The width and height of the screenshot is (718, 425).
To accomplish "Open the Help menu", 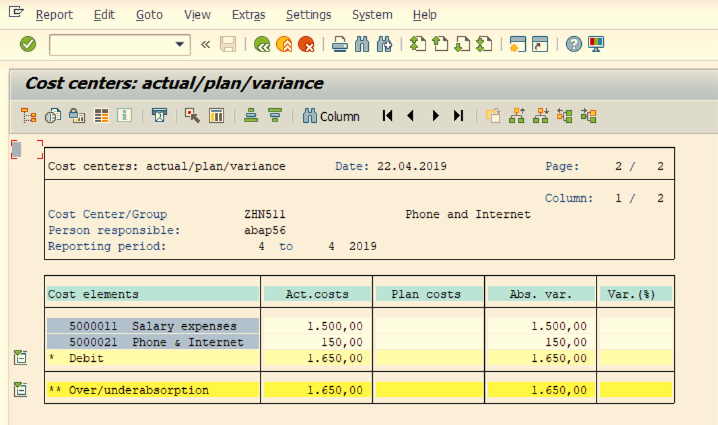I will pos(424,15).
